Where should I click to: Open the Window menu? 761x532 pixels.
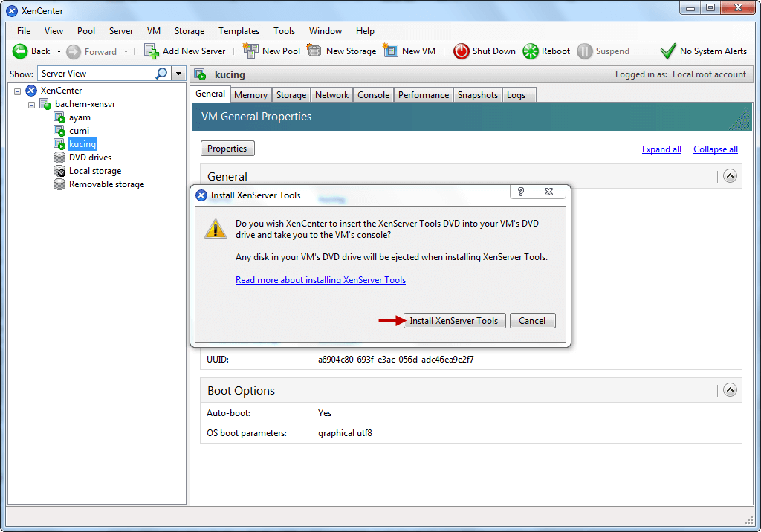click(x=326, y=31)
